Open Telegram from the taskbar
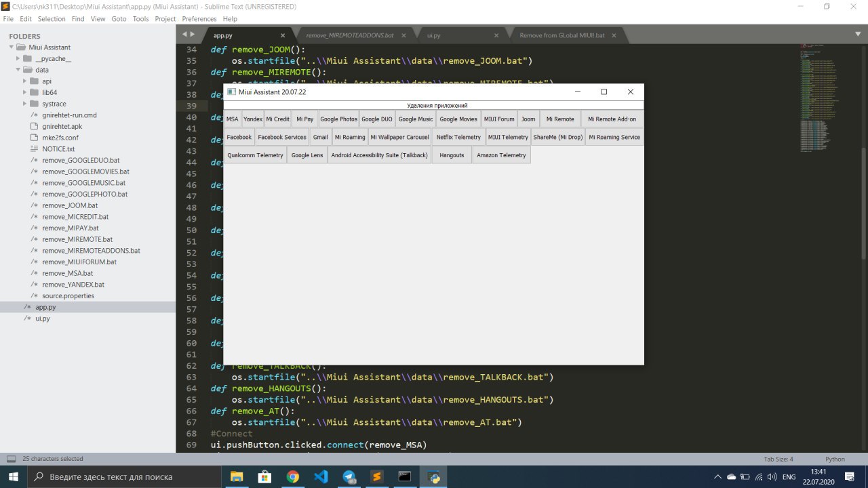Viewport: 868px width, 488px height. point(349,476)
